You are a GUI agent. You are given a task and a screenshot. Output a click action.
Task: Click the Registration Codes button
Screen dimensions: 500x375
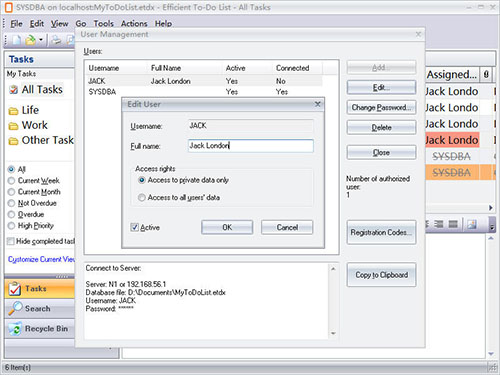[381, 232]
